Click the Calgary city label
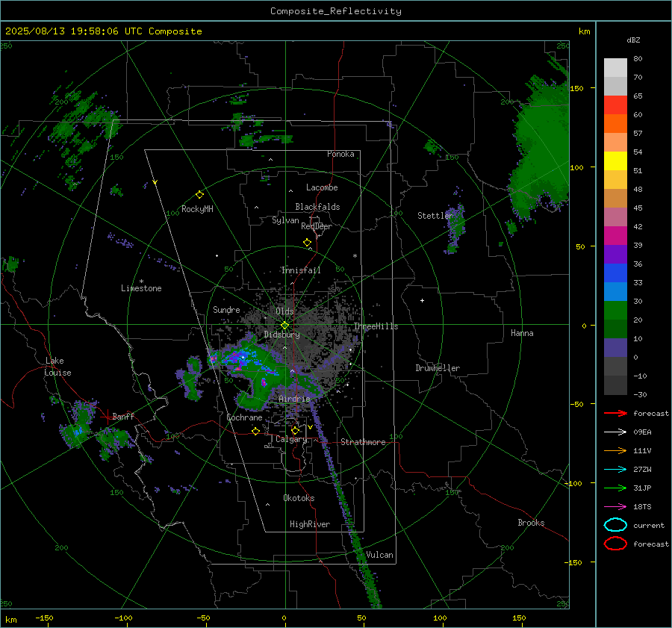This screenshot has height=628, width=672. 291,439
